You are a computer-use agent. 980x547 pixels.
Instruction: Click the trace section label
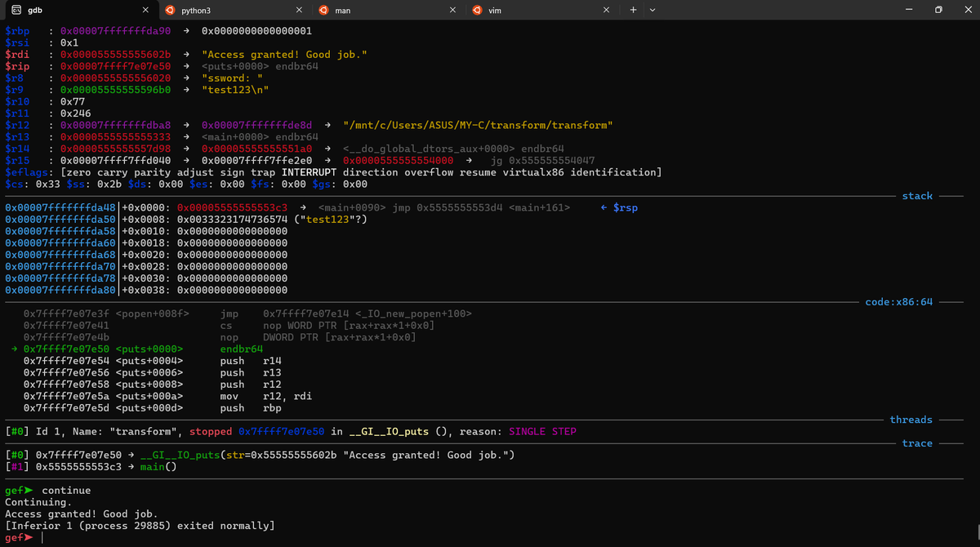[x=917, y=443]
